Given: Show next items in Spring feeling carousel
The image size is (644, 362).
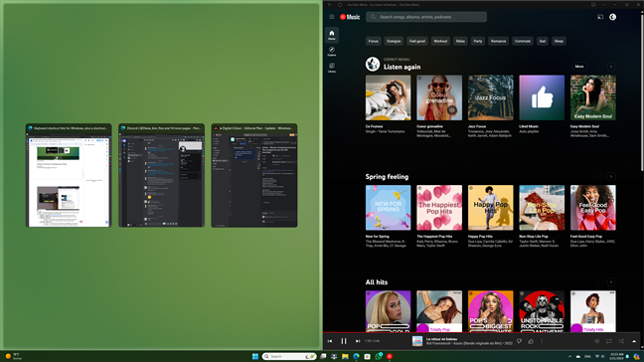Looking at the screenshot, I should click(611, 177).
